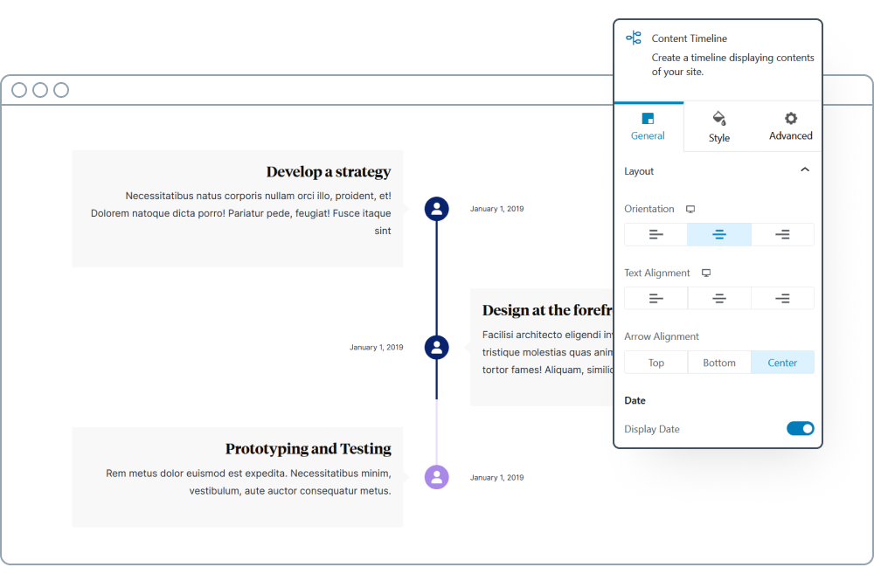Set text alignment to left

[656, 298]
